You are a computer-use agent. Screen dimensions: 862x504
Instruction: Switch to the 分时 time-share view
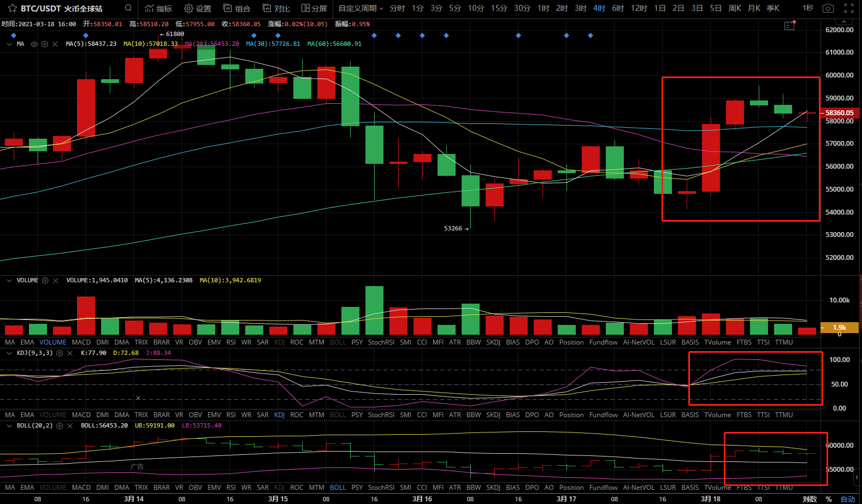click(397, 8)
